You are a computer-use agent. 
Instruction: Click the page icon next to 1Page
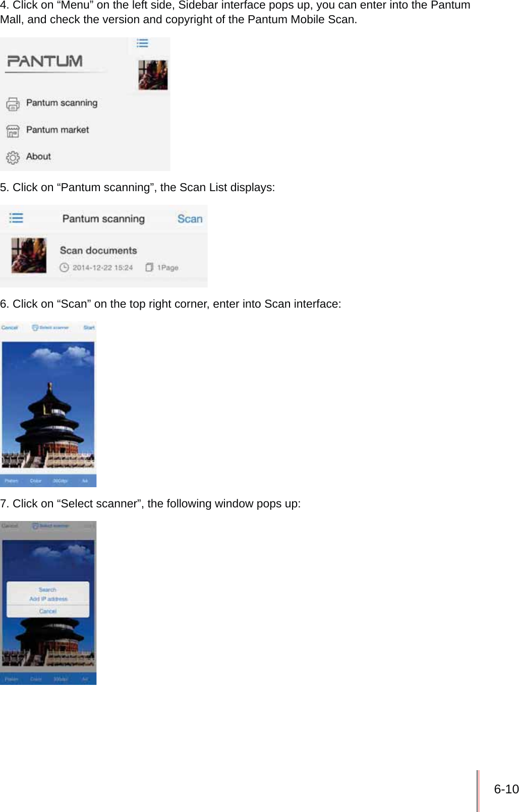149,267
